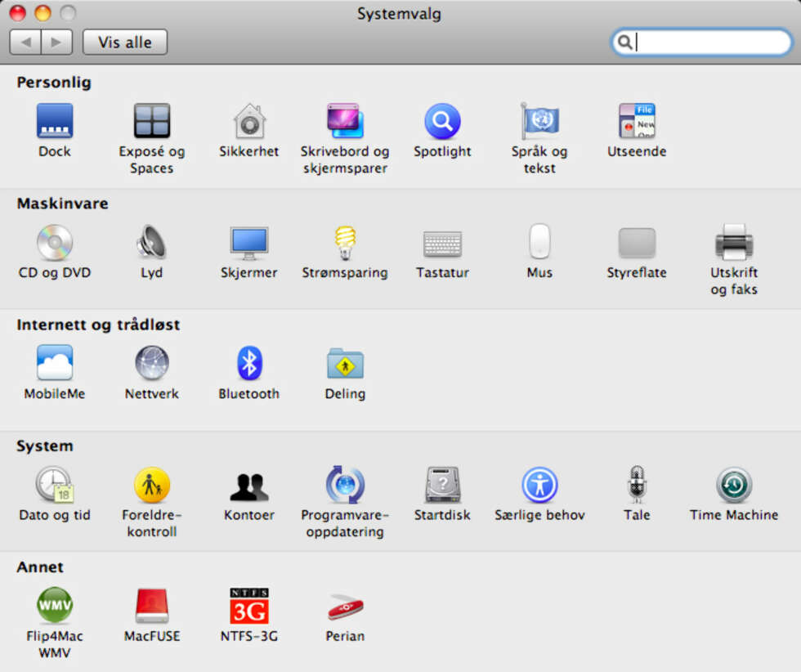Viewport: 801px width, 672px height.
Task: Open Spotlight preferences
Action: coord(442,121)
